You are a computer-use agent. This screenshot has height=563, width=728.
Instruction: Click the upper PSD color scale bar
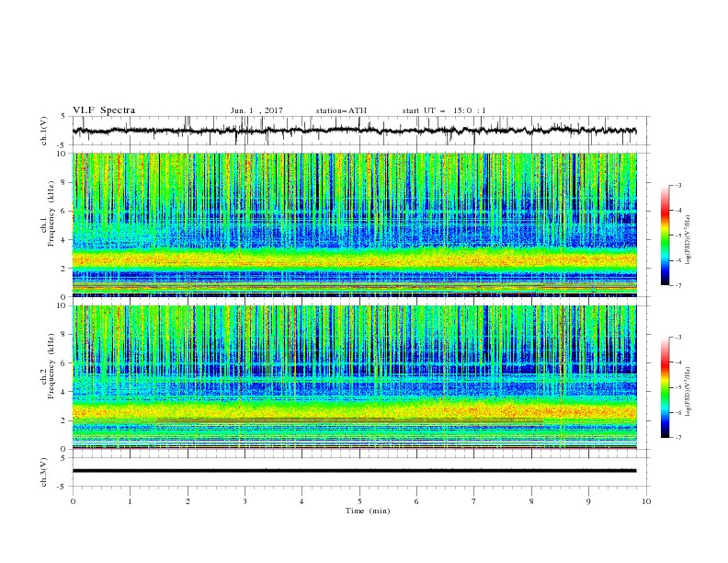tap(665, 236)
